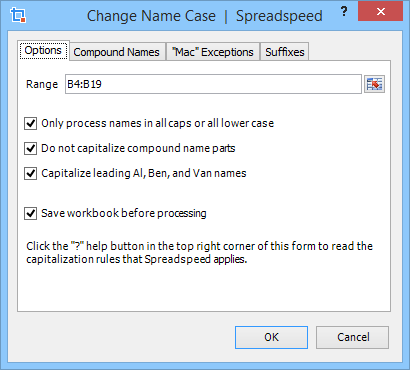Click the label text Save workbook before processing
Image resolution: width=410 pixels, height=370 pixels.
[x=124, y=213]
